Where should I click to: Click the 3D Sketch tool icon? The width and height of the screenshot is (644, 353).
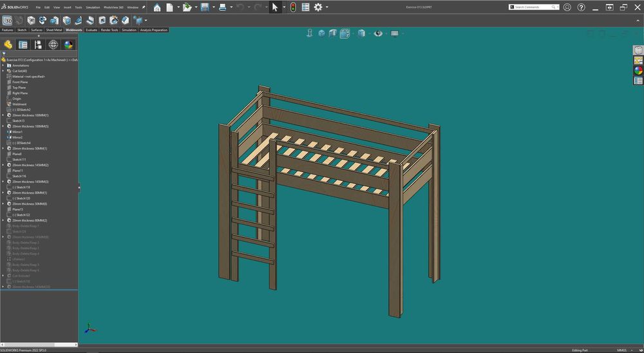tap(8, 21)
